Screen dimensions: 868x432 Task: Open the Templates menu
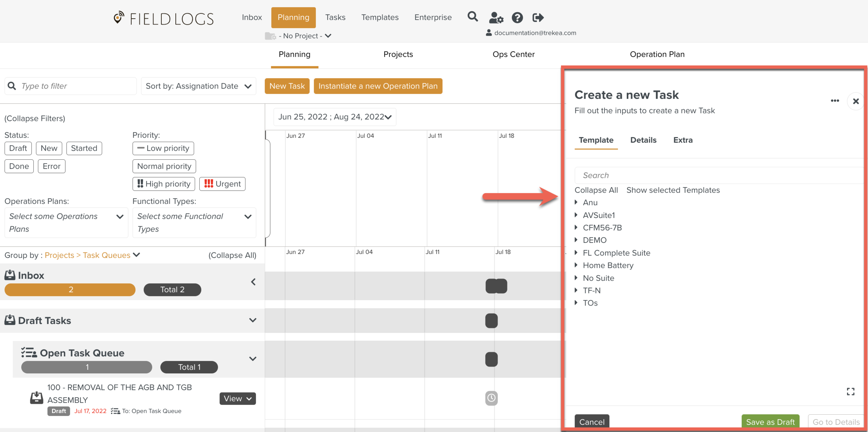pos(380,17)
